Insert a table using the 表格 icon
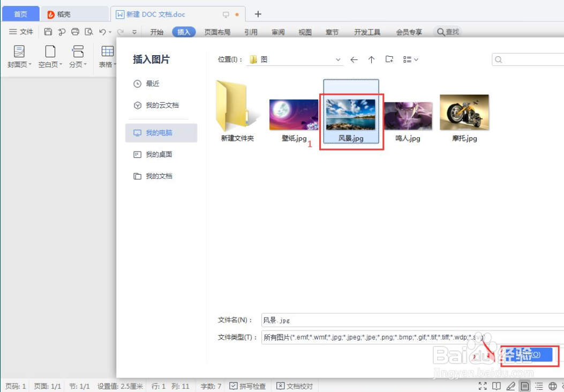Viewport: 564px width, 392px height. (107, 54)
